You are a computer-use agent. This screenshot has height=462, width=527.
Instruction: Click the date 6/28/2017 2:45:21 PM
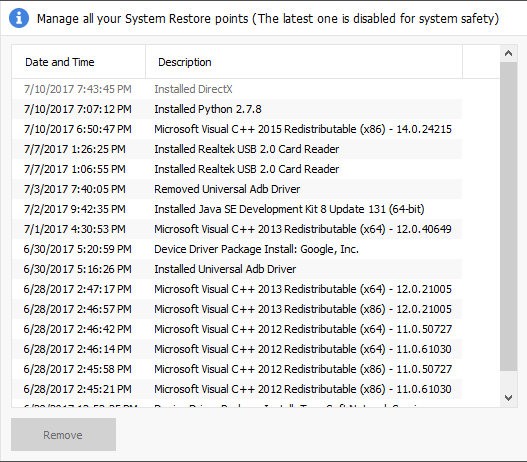(78, 389)
